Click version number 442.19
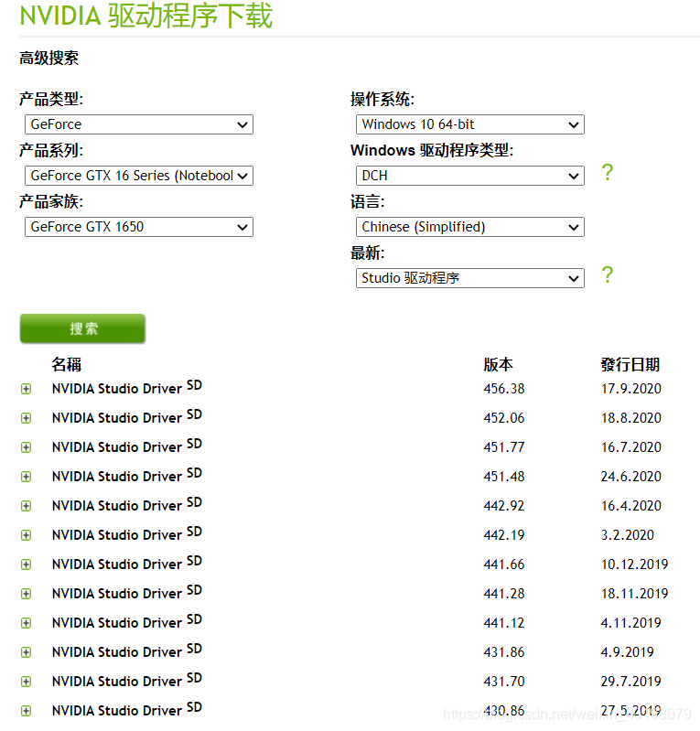Viewport: 700px width, 731px height. pyautogui.click(x=504, y=534)
